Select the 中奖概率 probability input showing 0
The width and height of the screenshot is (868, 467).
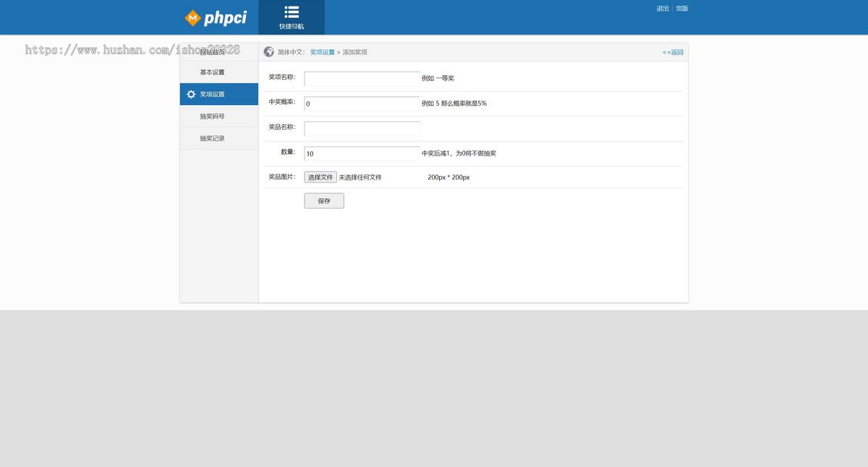click(x=361, y=104)
